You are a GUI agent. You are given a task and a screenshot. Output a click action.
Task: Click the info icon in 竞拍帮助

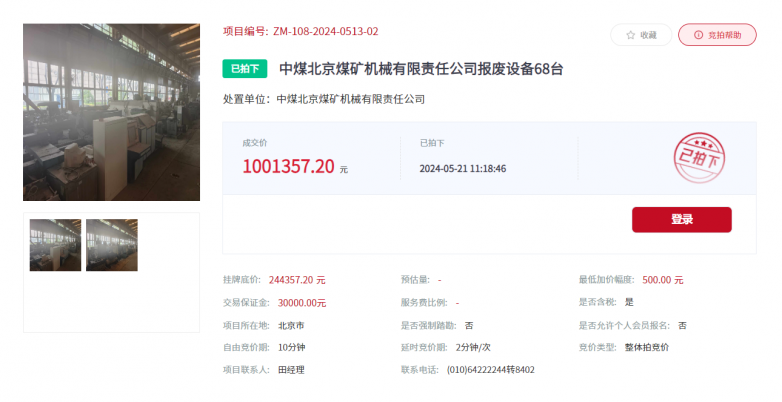[698, 35]
